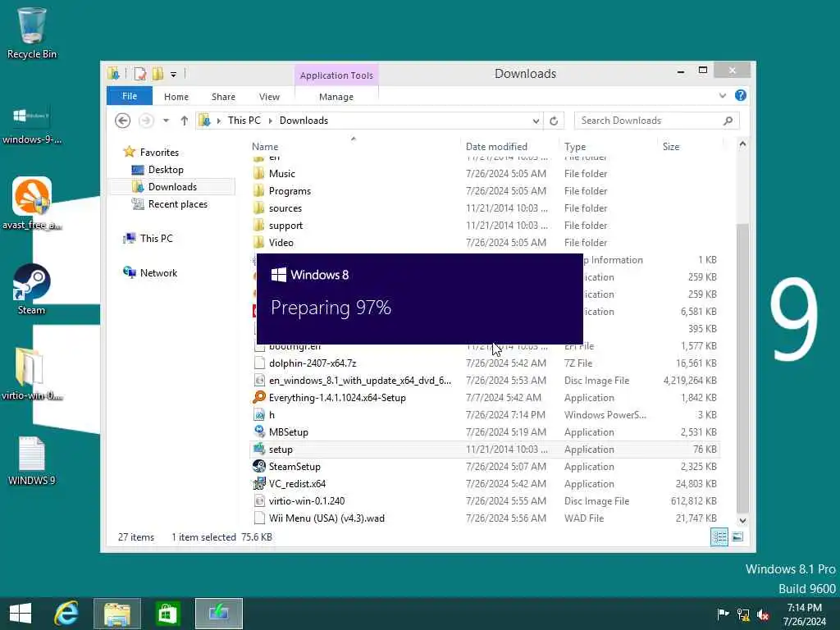Refresh the Downloads folder view

[554, 121]
